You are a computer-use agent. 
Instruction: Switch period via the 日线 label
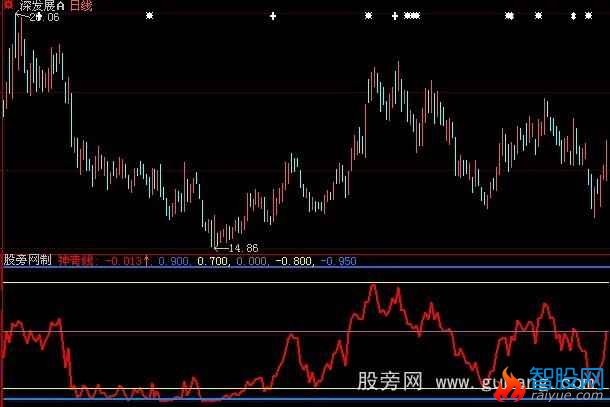(83, 6)
